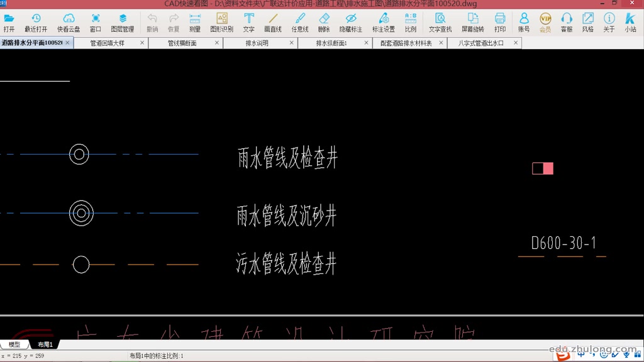This screenshot has height=362, width=644.
Task: Switch to 模型 model space view
Action: point(14,344)
